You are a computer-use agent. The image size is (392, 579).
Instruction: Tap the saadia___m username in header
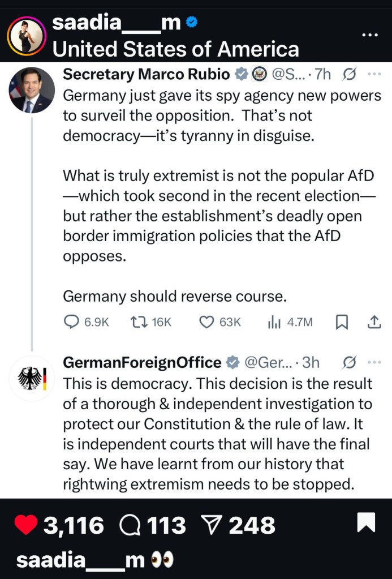pos(116,23)
